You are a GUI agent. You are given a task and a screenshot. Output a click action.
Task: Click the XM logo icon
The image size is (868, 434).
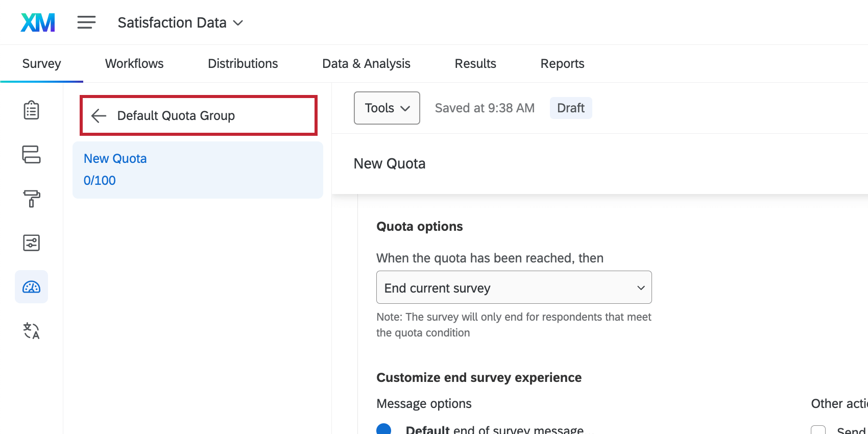coord(38,22)
